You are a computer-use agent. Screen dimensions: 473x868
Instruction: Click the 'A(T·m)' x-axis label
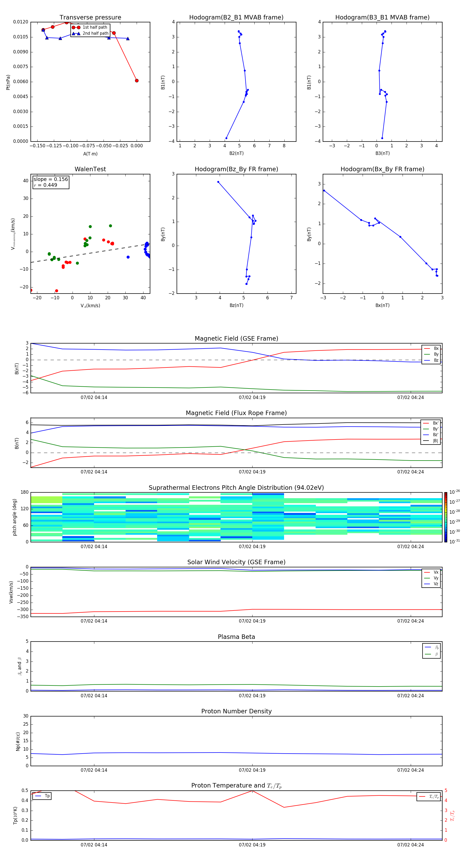tap(90, 154)
